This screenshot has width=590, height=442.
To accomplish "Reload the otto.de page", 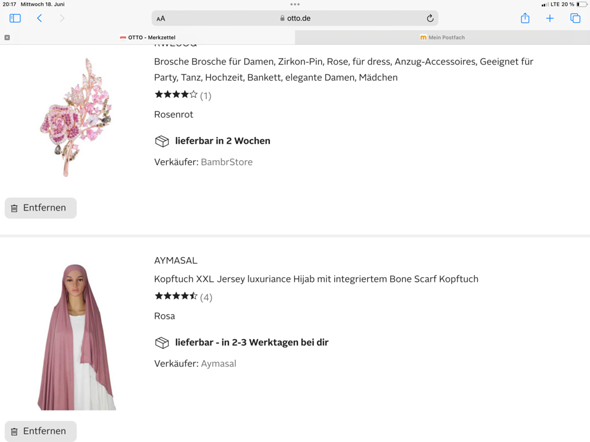I will [x=430, y=18].
